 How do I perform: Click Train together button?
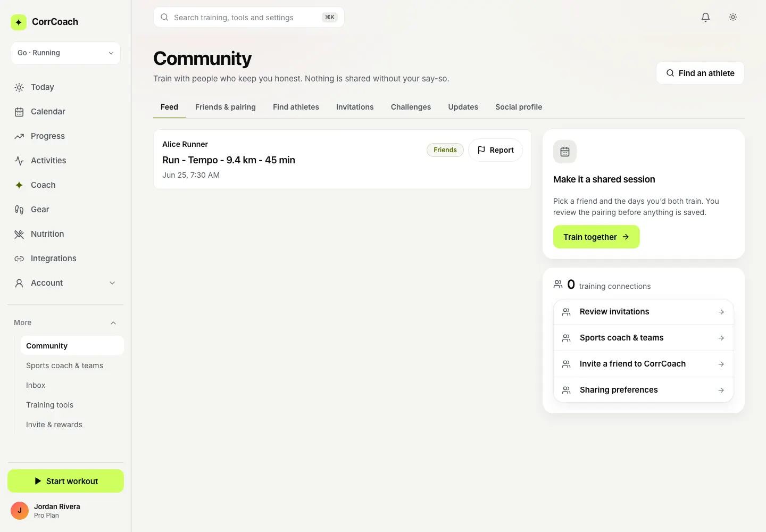(596, 237)
